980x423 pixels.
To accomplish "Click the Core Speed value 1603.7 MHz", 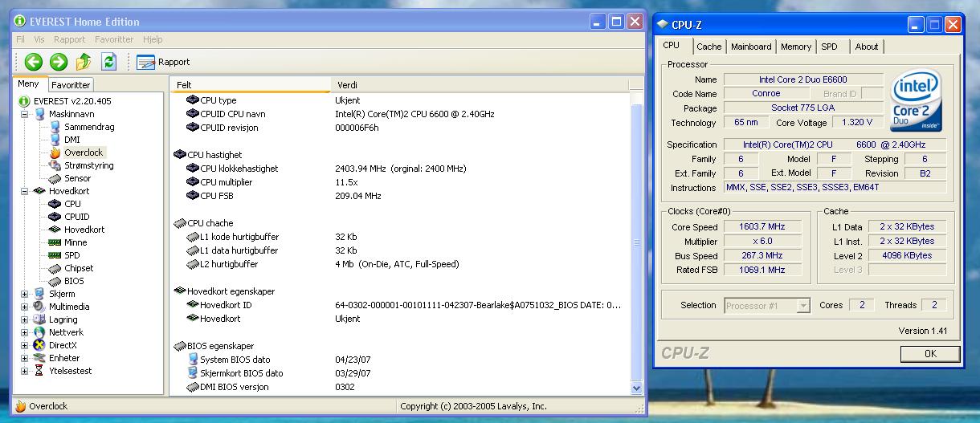I will pos(762,226).
